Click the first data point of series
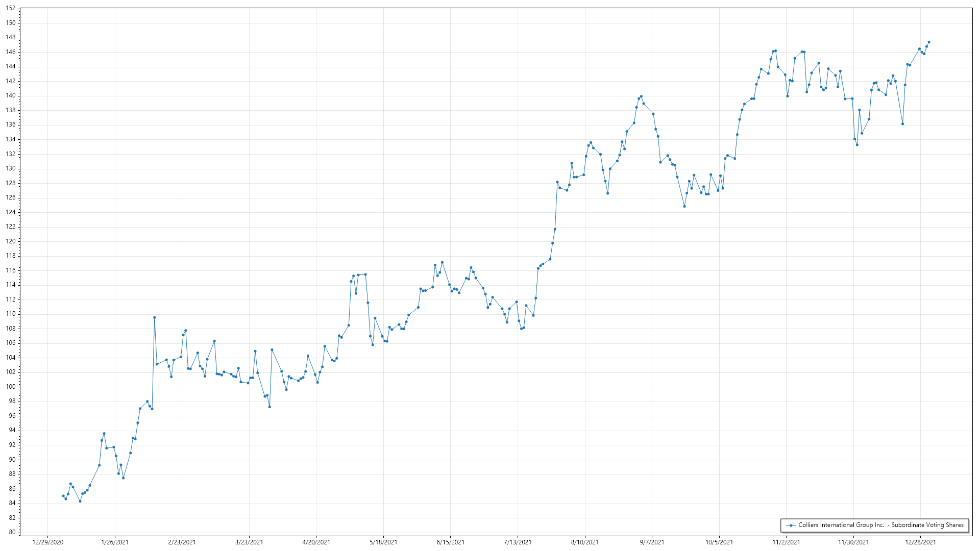 63,496
